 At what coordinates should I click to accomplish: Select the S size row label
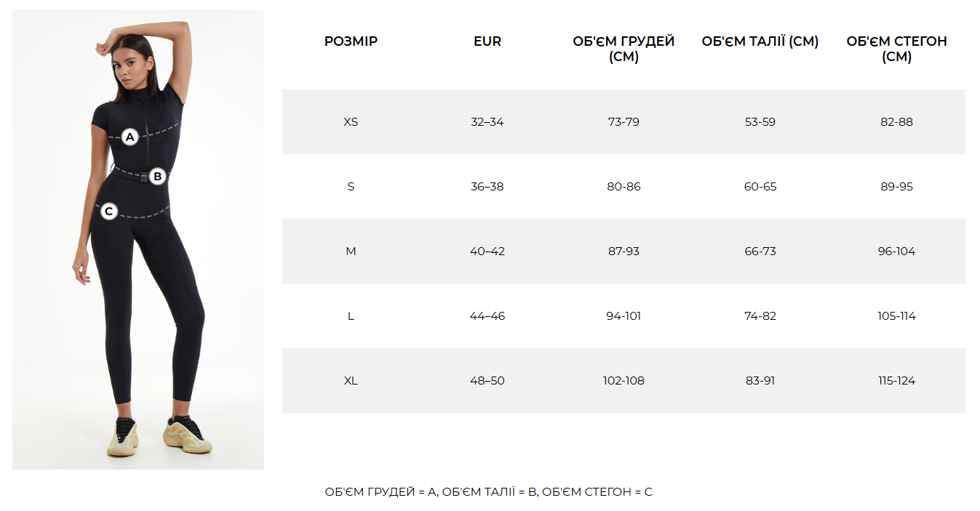[351, 187]
